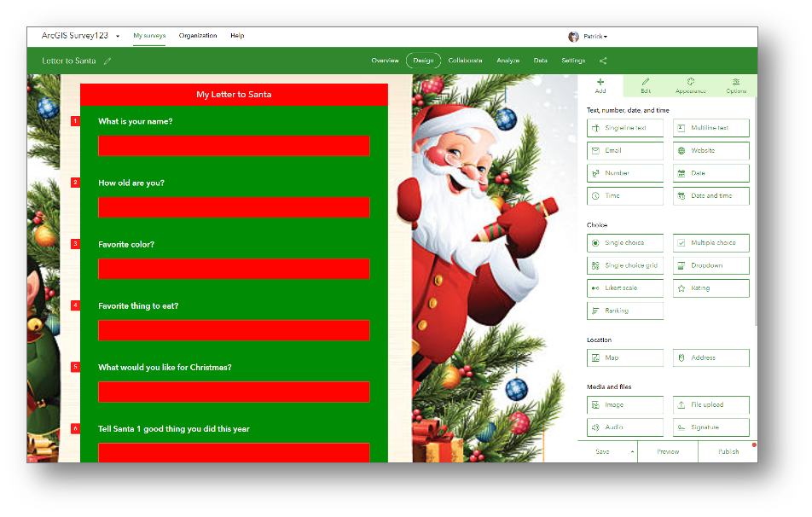Add a Single choice question
Image resolution: width=812 pixels, height=517 pixels.
click(x=625, y=243)
